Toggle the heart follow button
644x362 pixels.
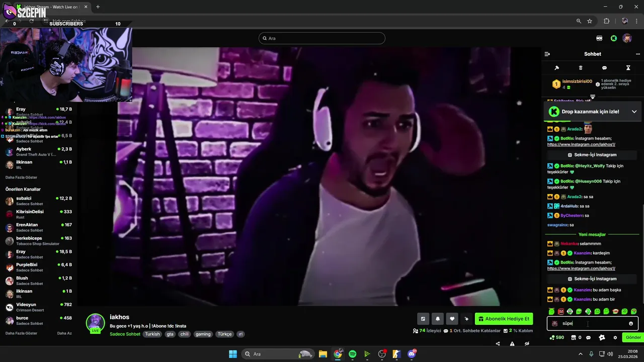(452, 319)
